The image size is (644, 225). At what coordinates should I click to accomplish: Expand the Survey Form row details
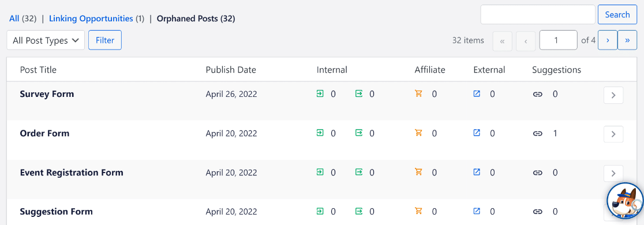coord(613,95)
